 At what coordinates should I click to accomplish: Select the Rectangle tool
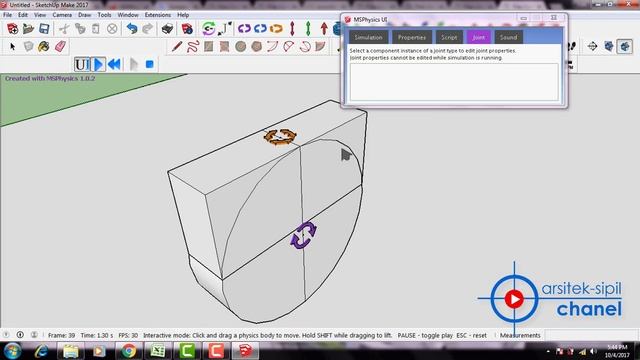209,47
